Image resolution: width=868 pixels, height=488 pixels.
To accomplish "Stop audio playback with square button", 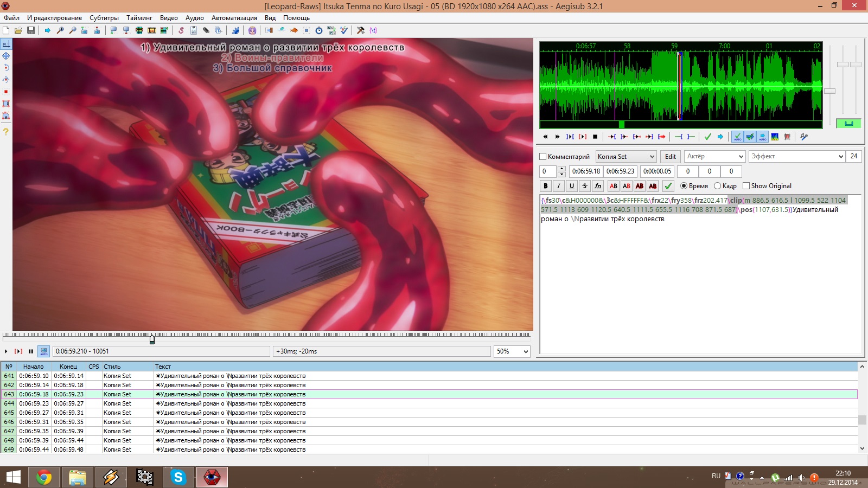I will point(595,137).
